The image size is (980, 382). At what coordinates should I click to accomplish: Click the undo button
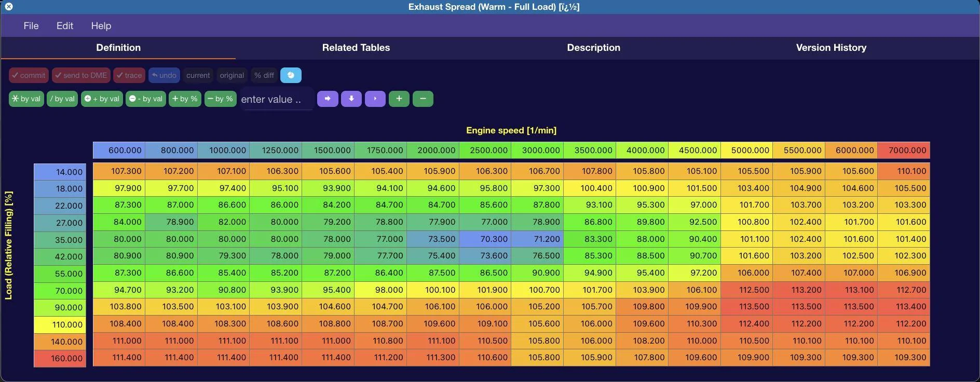(164, 75)
